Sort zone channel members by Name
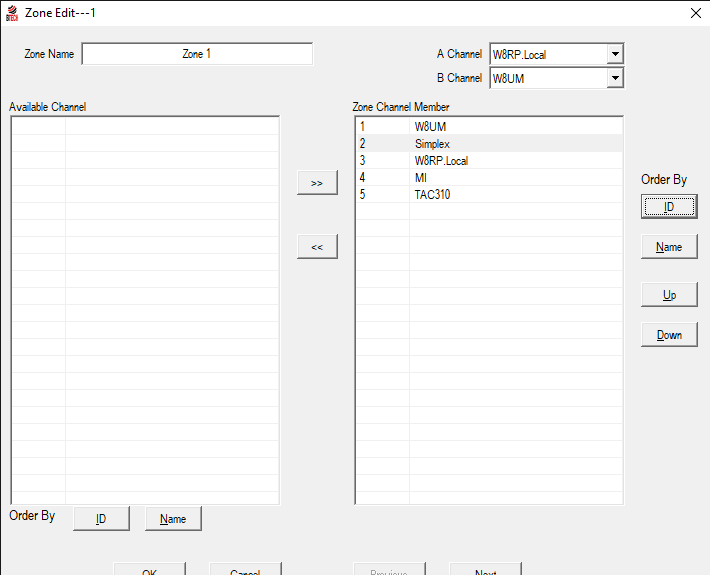The height and width of the screenshot is (575, 710). [669, 247]
